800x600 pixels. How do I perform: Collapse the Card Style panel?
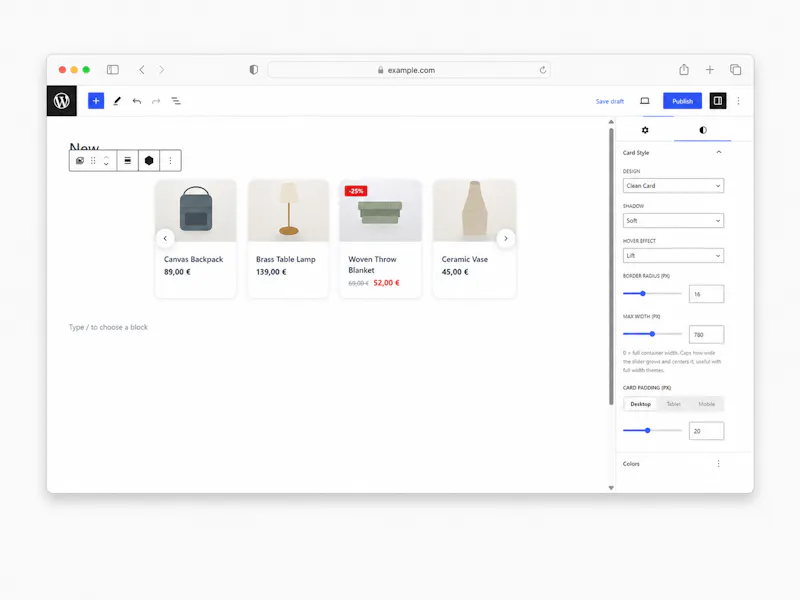pos(718,153)
